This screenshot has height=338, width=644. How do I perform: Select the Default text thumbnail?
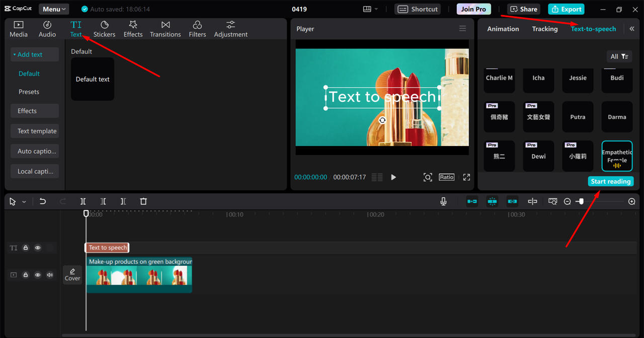(x=93, y=79)
